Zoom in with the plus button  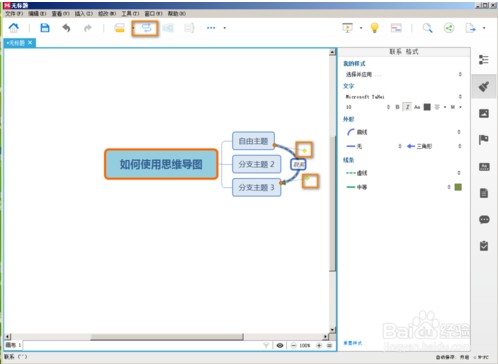[319, 345]
